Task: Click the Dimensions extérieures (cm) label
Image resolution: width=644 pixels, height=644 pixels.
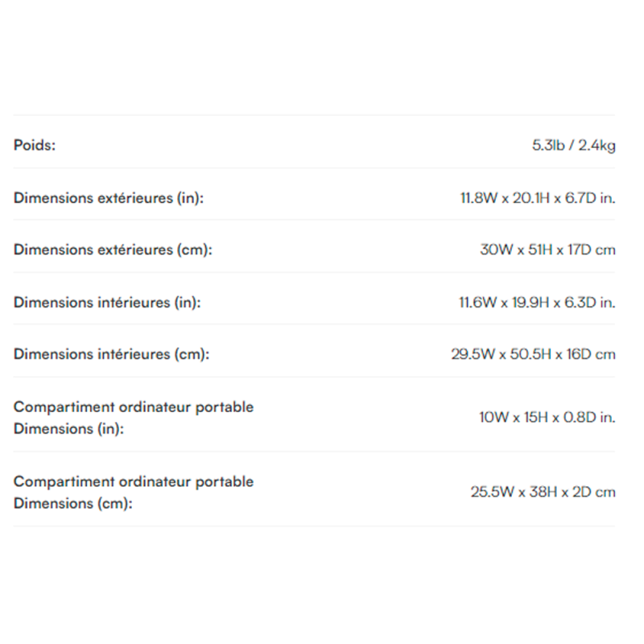Action: (113, 250)
